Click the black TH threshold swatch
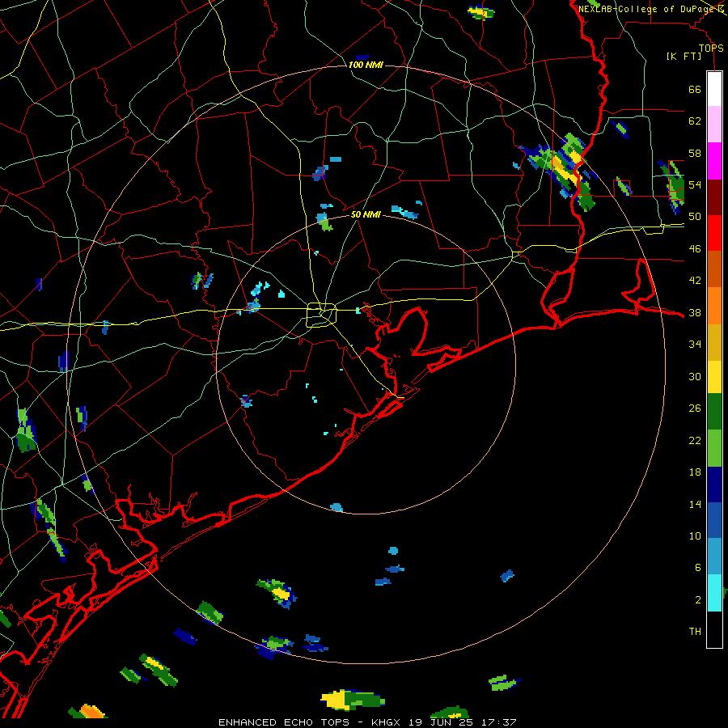The image size is (728, 728). (x=714, y=629)
